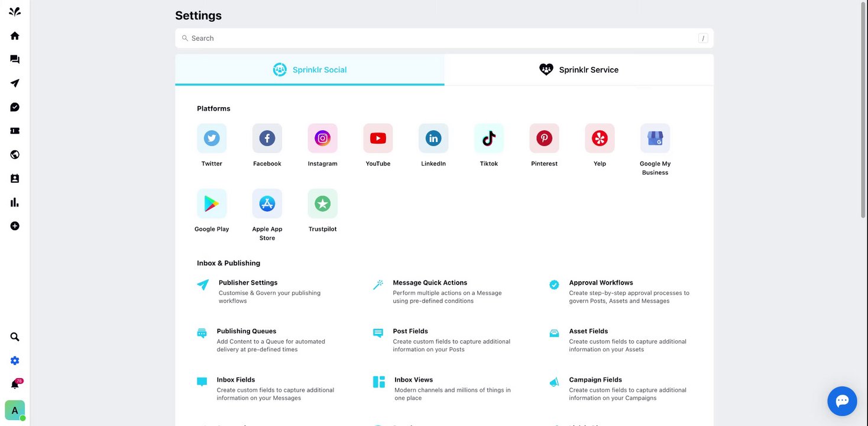Open Post Fields settings

[x=410, y=331]
